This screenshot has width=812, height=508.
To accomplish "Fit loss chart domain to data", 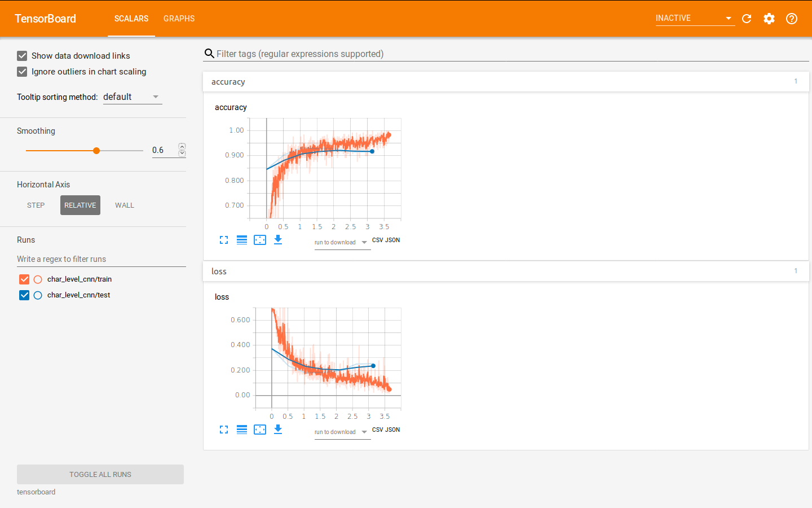I will [x=260, y=430].
